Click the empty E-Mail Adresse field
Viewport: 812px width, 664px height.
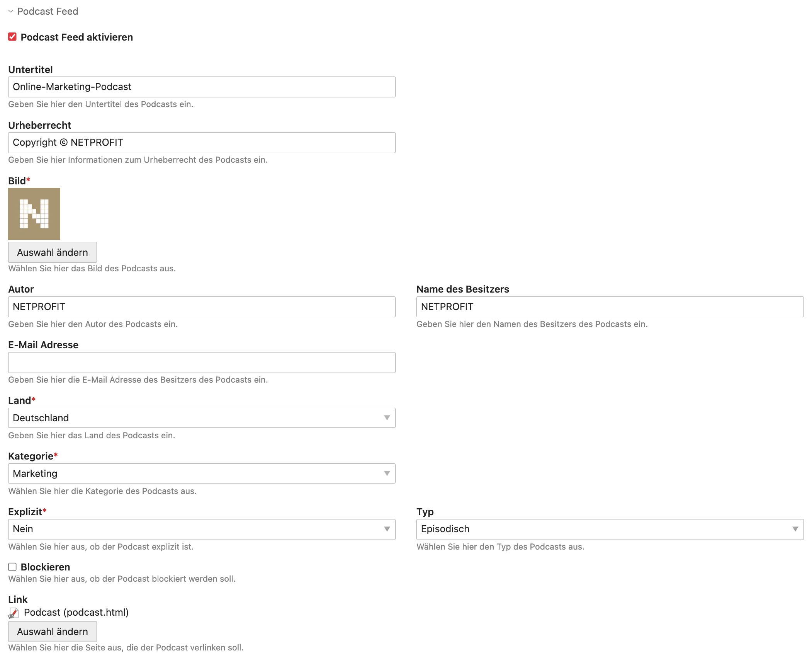pyautogui.click(x=201, y=363)
